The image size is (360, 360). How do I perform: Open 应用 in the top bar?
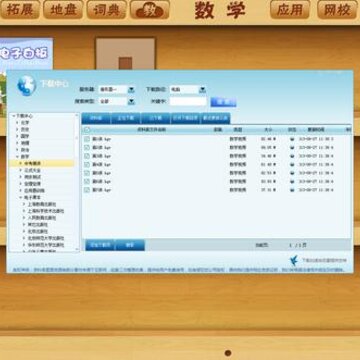(290, 10)
